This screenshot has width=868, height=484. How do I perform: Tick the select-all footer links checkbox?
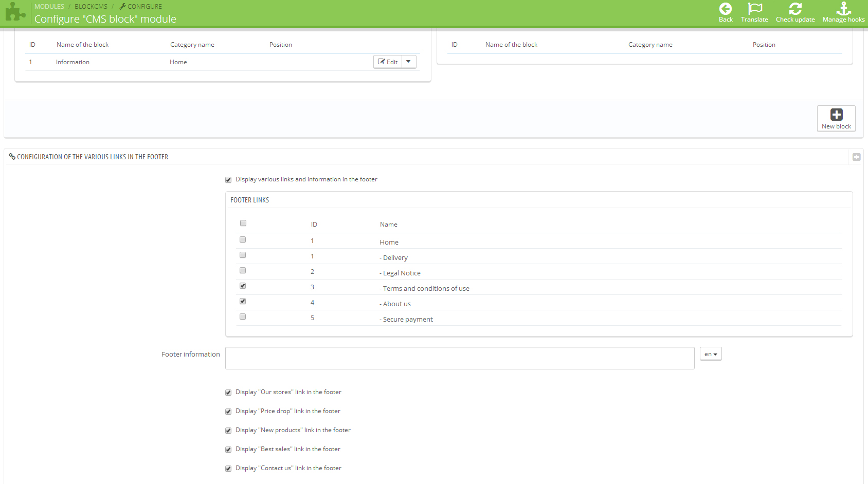click(x=243, y=224)
